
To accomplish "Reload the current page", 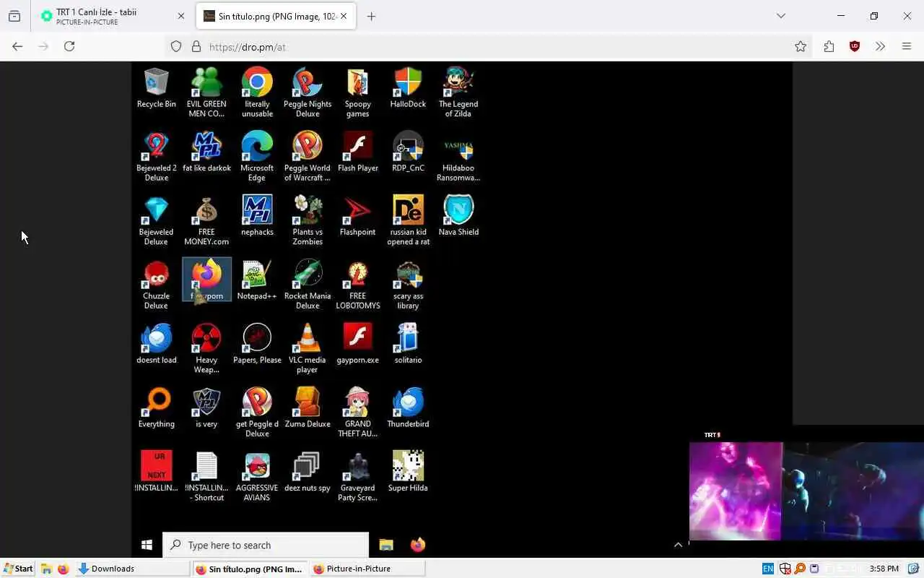I will 69,46.
